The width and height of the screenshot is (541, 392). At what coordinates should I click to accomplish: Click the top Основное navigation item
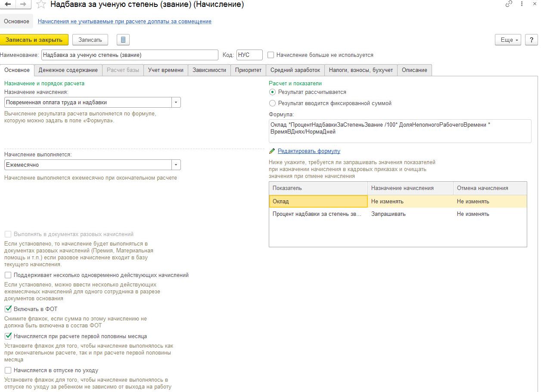pyautogui.click(x=17, y=21)
